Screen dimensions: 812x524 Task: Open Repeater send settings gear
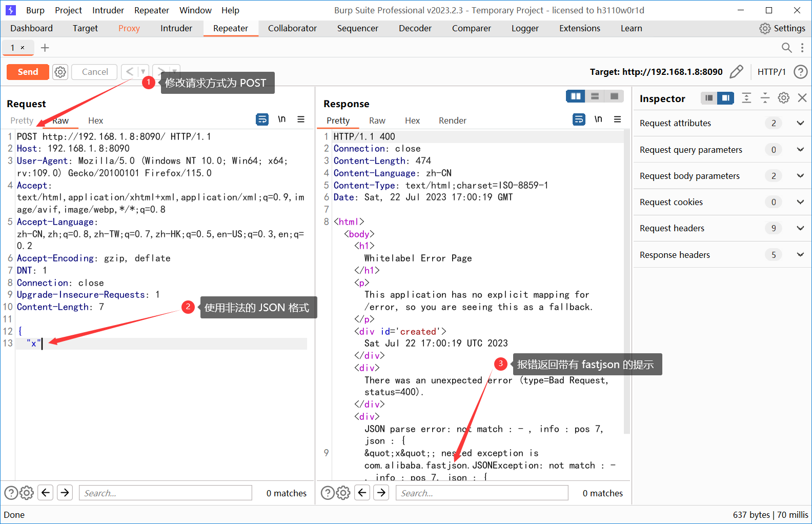click(60, 72)
